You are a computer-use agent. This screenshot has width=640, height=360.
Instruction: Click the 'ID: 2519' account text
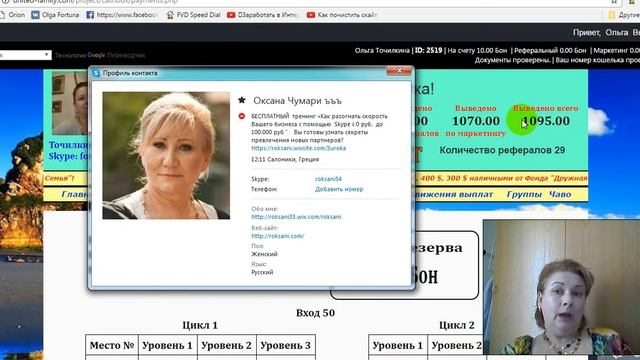coord(429,51)
